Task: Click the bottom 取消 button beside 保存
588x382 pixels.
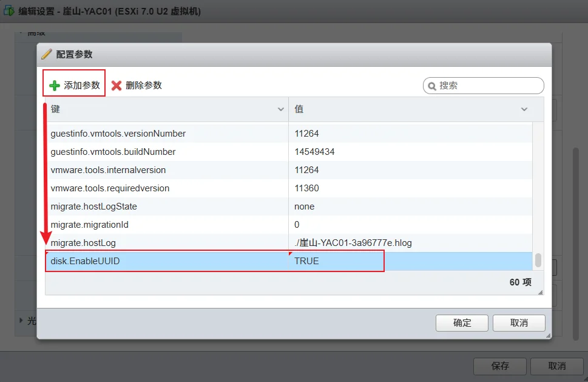Action: pyautogui.click(x=556, y=366)
